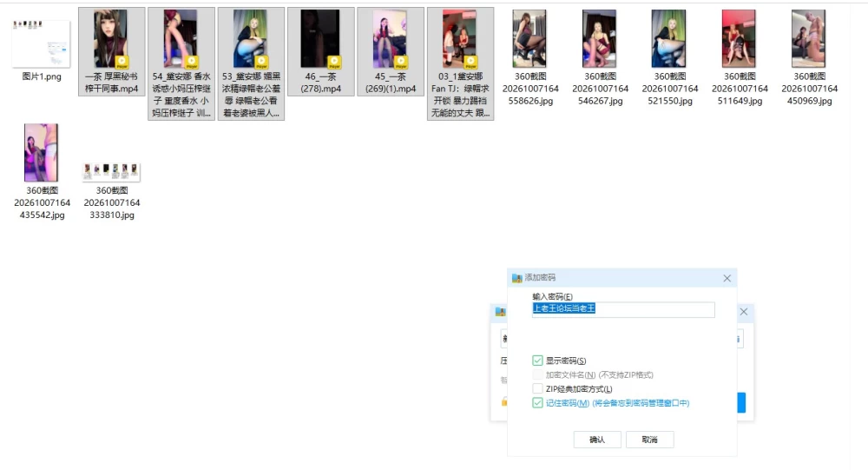Select the 360截图 20261007164435542.jpg image
Screen dimensions: 868x470
(x=41, y=152)
